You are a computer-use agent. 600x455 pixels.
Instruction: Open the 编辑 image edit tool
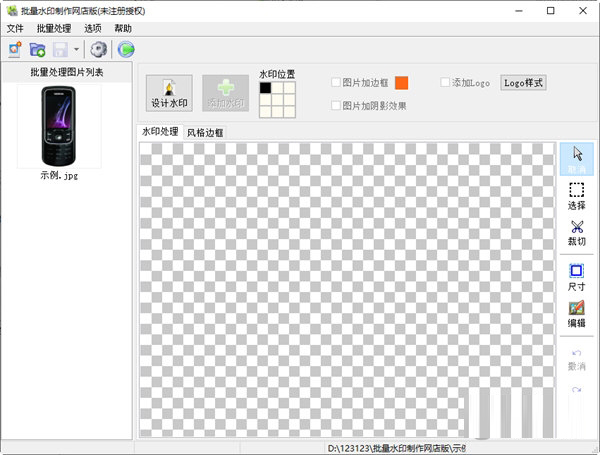(576, 313)
